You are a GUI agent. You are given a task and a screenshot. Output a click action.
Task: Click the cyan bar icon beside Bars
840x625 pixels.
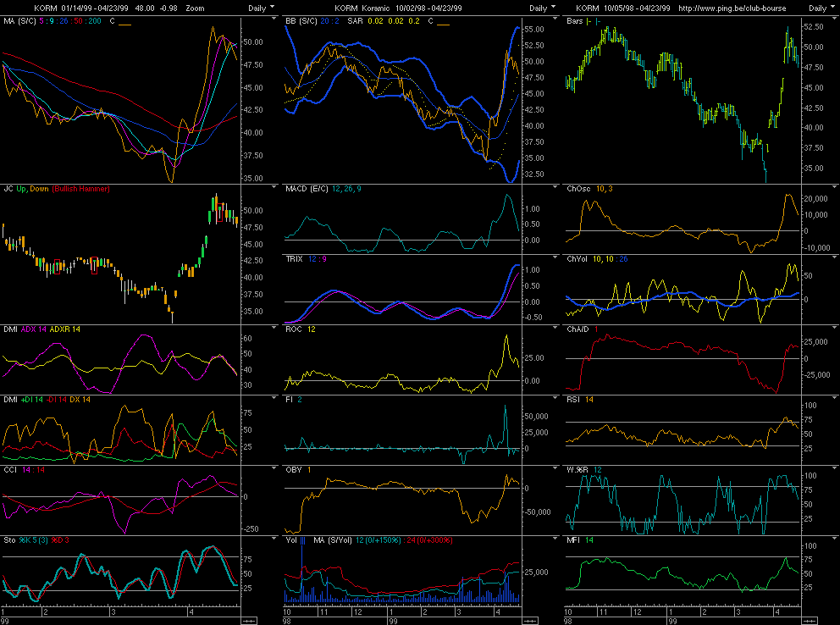coord(598,21)
